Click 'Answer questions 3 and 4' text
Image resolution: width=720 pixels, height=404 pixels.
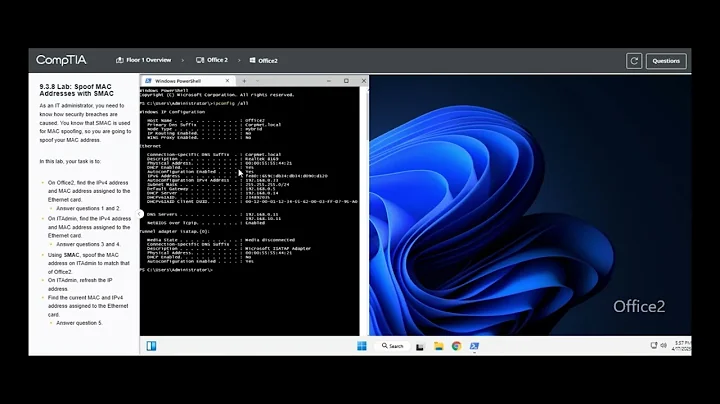click(88, 244)
